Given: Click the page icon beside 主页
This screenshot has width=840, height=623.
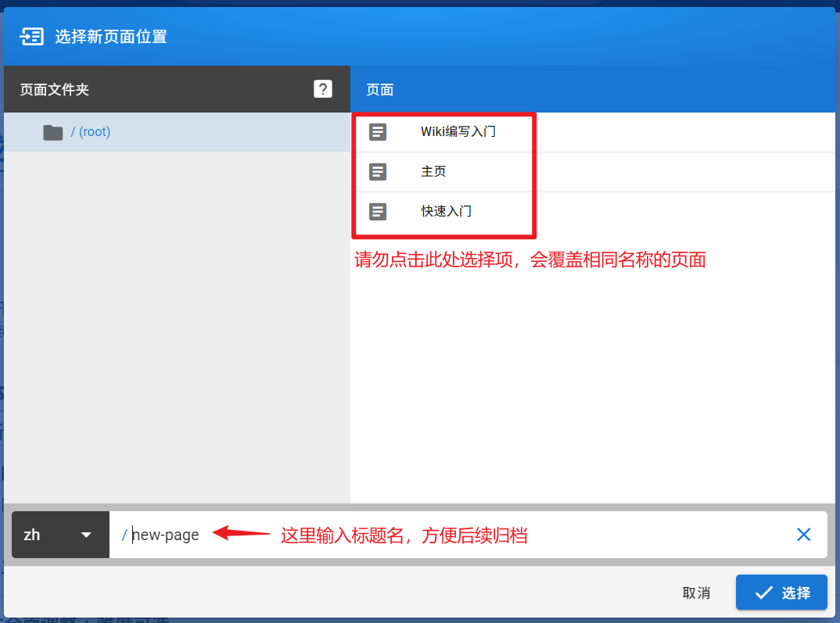Looking at the screenshot, I should pos(378,172).
